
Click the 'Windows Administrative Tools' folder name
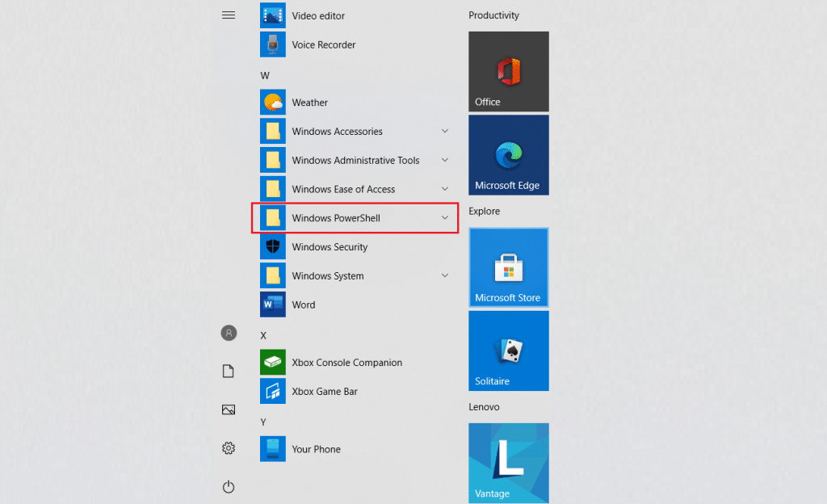point(355,160)
